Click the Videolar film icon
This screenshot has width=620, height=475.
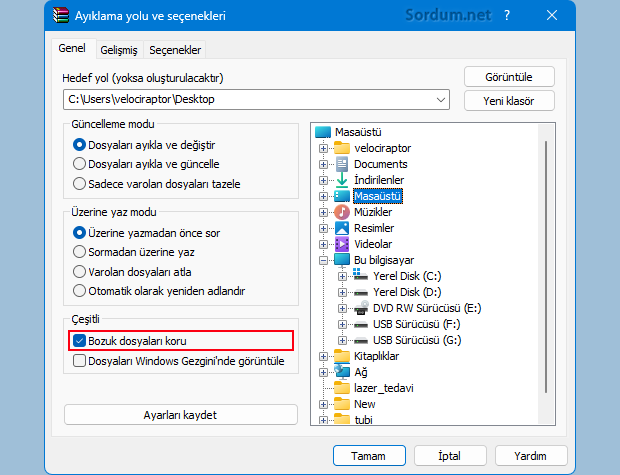pos(342,244)
